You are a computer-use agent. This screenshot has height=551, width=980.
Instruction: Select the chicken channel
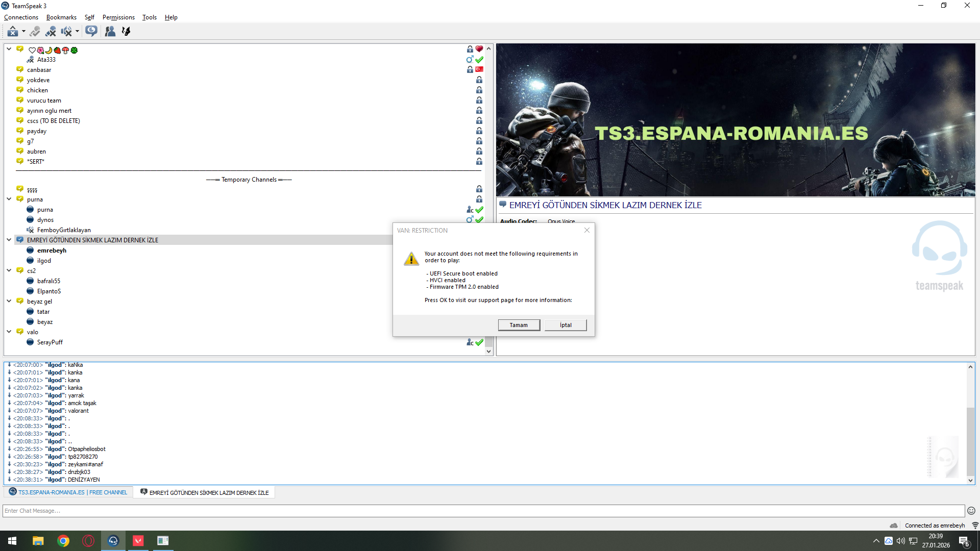(x=37, y=90)
